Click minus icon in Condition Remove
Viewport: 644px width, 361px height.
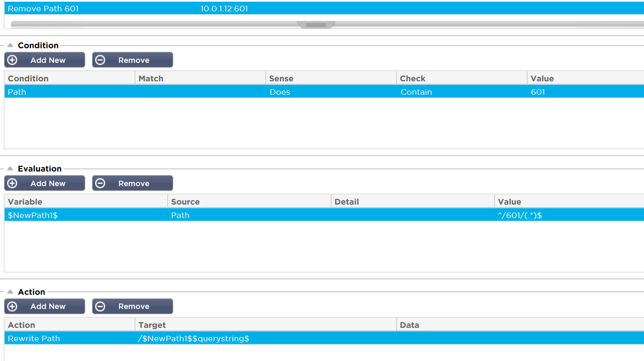coord(100,60)
